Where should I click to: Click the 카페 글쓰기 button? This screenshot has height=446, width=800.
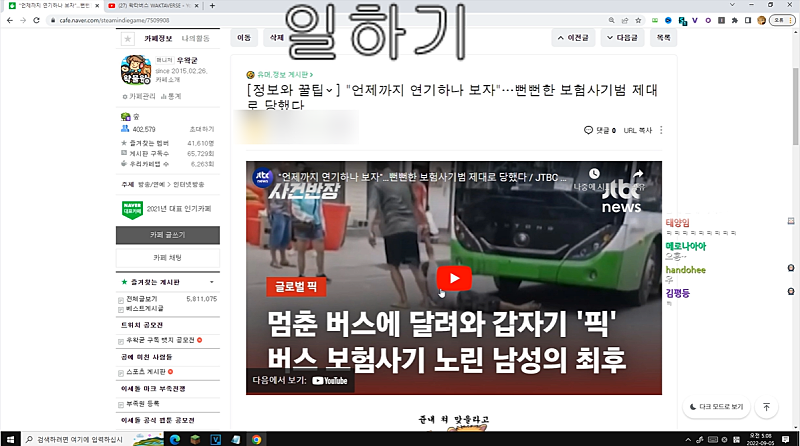[168, 235]
